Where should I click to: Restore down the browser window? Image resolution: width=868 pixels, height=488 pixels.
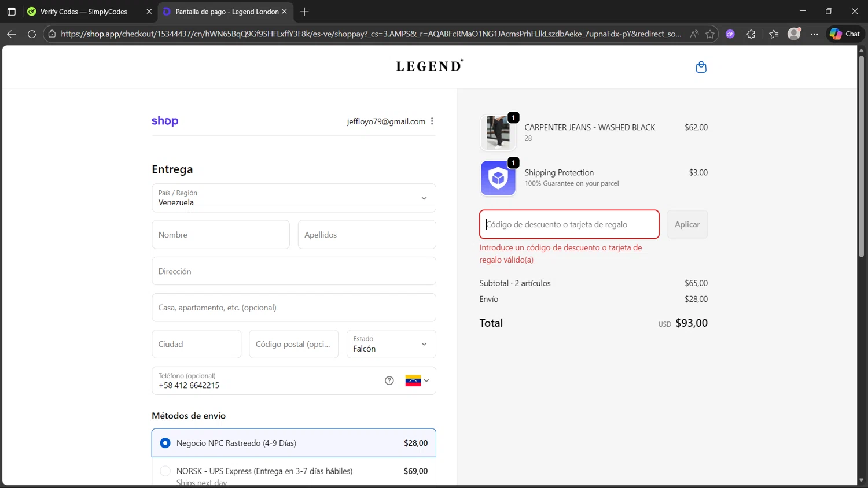829,11
